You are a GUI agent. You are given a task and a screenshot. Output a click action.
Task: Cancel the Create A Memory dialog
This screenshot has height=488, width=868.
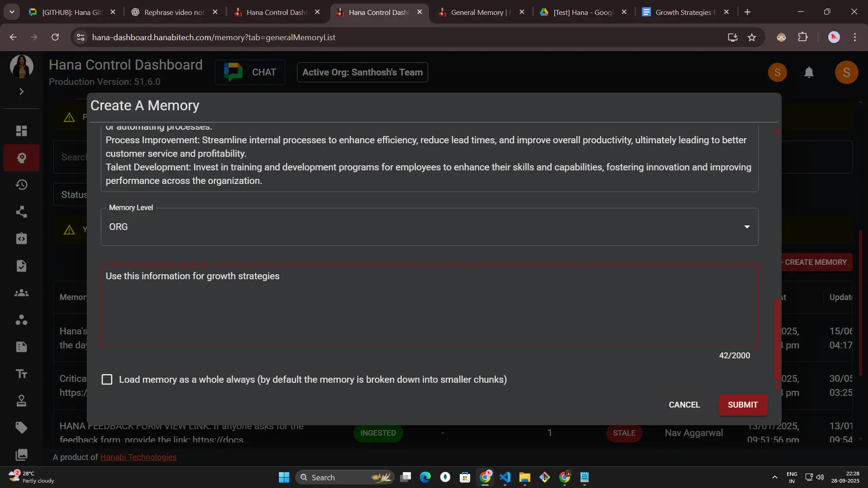tap(684, 405)
